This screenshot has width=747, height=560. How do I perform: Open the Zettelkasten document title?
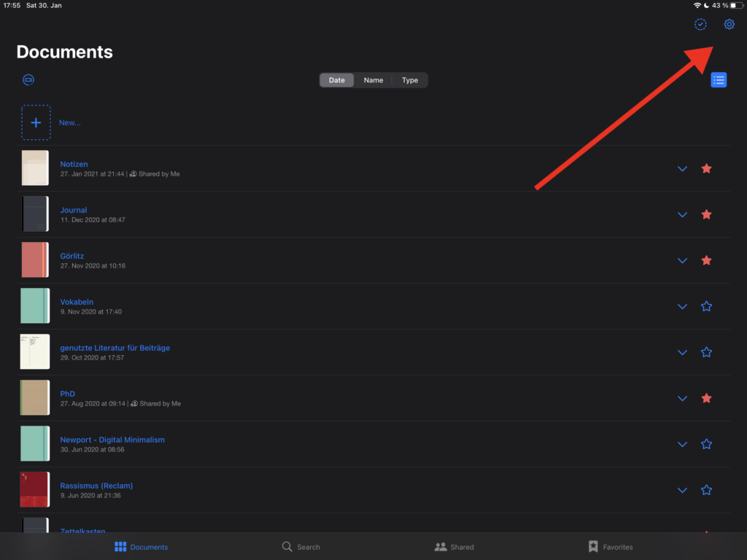[x=83, y=530]
